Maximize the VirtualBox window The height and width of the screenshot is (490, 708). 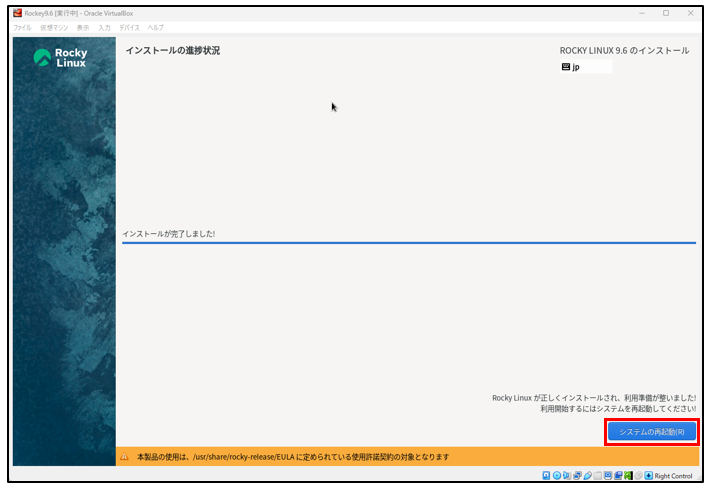665,13
